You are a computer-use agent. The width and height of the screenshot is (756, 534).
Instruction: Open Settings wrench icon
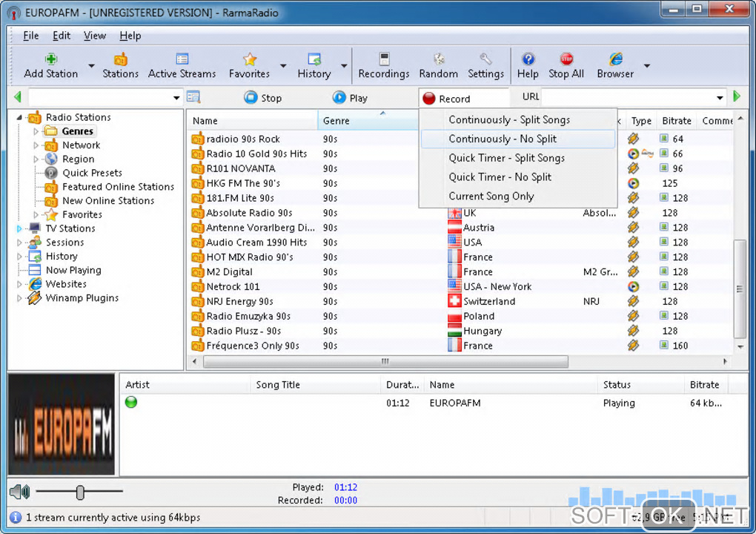(485, 59)
